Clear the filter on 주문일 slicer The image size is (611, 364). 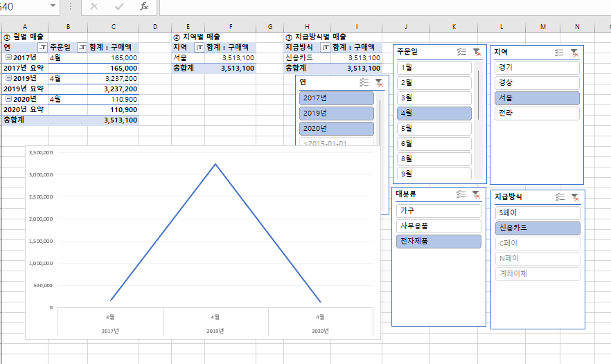tap(476, 52)
